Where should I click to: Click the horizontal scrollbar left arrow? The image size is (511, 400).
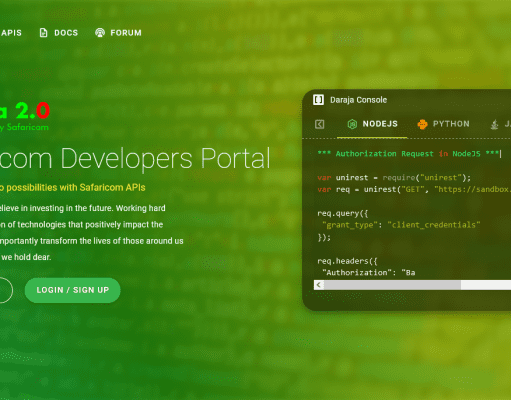pos(319,285)
